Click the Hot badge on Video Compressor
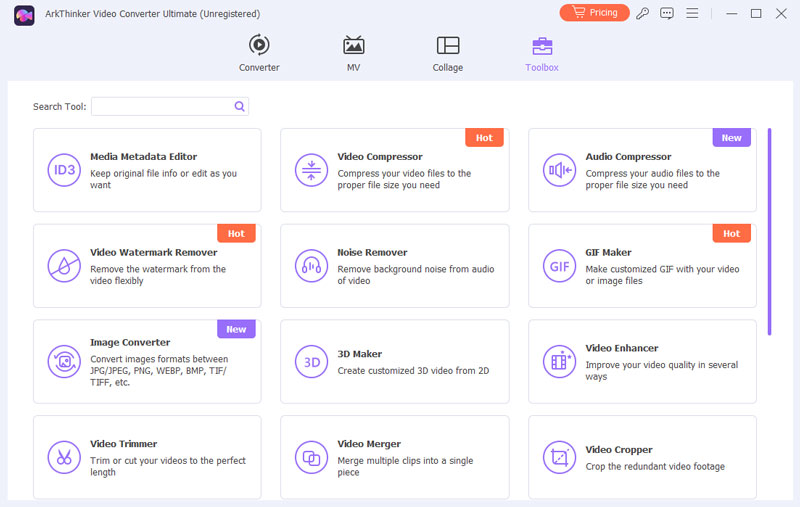800x507 pixels. coord(484,138)
